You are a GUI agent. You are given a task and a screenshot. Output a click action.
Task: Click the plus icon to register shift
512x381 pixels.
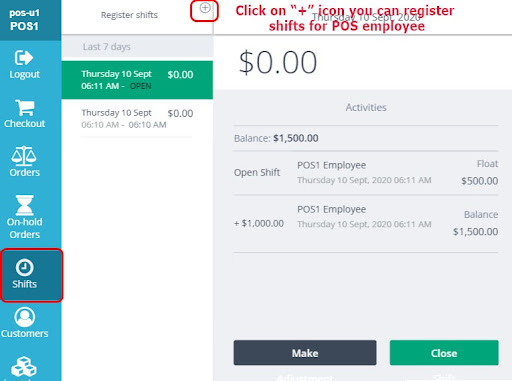point(205,8)
